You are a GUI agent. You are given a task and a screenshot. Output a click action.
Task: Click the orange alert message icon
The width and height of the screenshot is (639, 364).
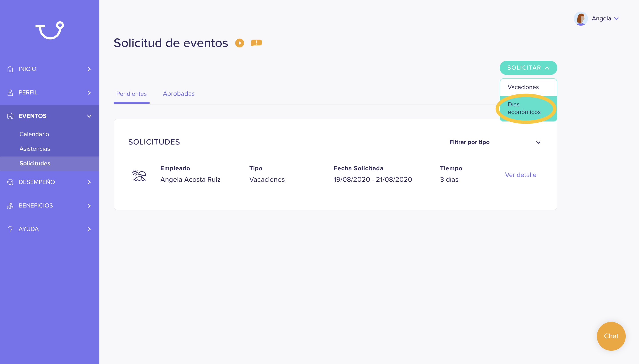coord(256,43)
